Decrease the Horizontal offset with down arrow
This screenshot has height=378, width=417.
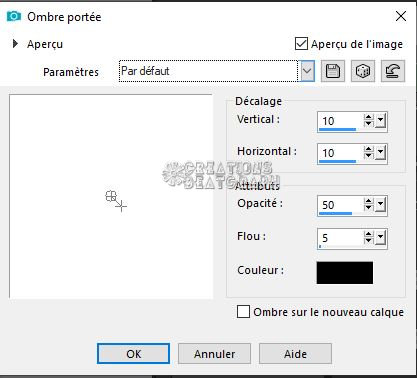[369, 156]
